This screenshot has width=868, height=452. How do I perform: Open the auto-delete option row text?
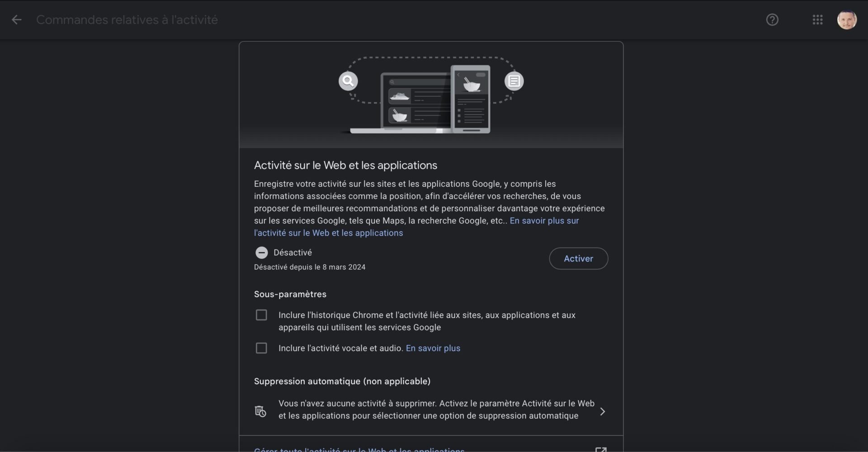pos(436,409)
